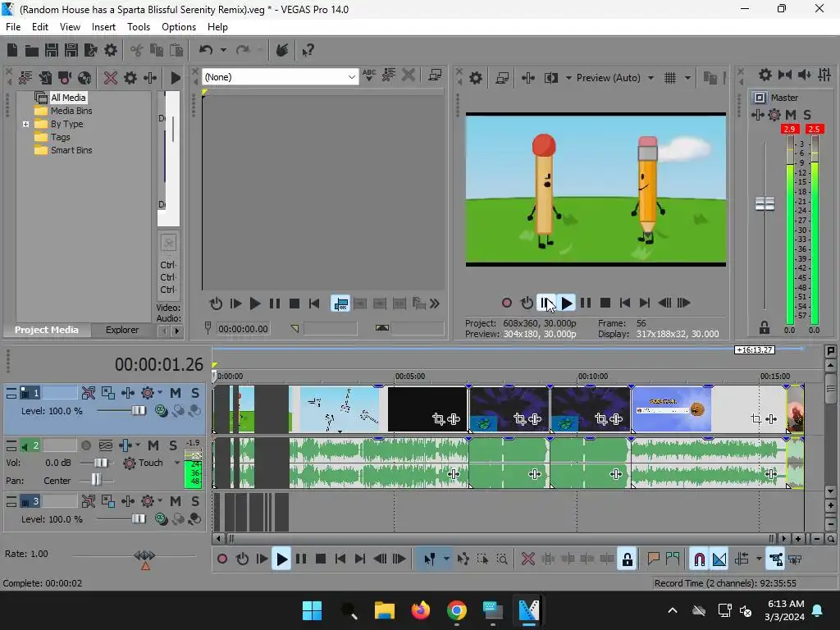The width and height of the screenshot is (840, 630).
Task: Click the Master bus lock fader channels icon
Action: [764, 327]
